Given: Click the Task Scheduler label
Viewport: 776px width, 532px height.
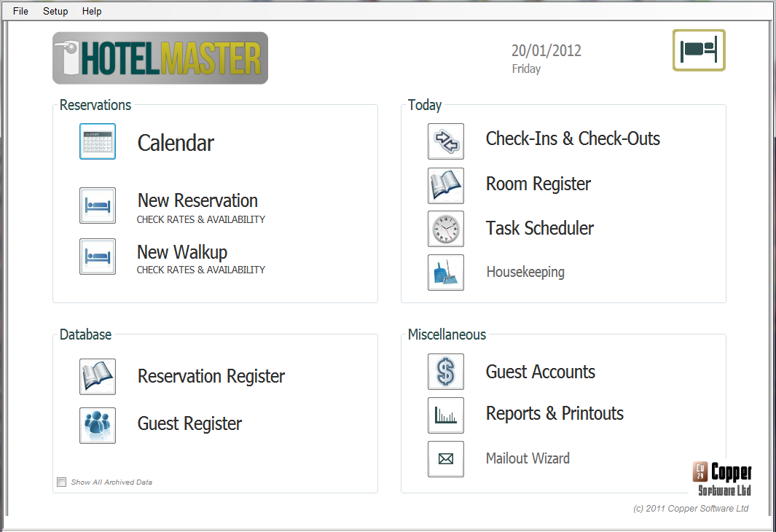Looking at the screenshot, I should click(539, 228).
